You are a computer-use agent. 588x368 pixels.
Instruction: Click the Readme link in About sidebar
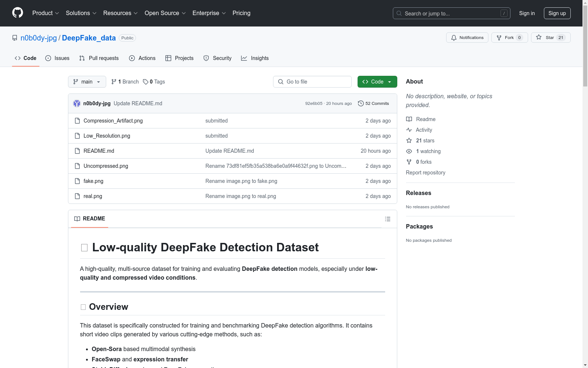click(421, 119)
